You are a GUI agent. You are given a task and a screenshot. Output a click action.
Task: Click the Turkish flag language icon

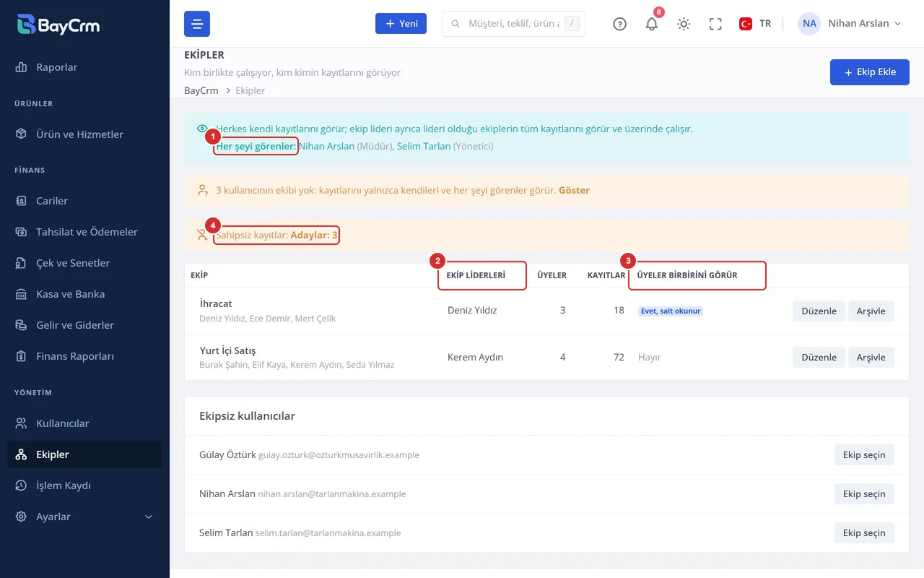click(746, 24)
